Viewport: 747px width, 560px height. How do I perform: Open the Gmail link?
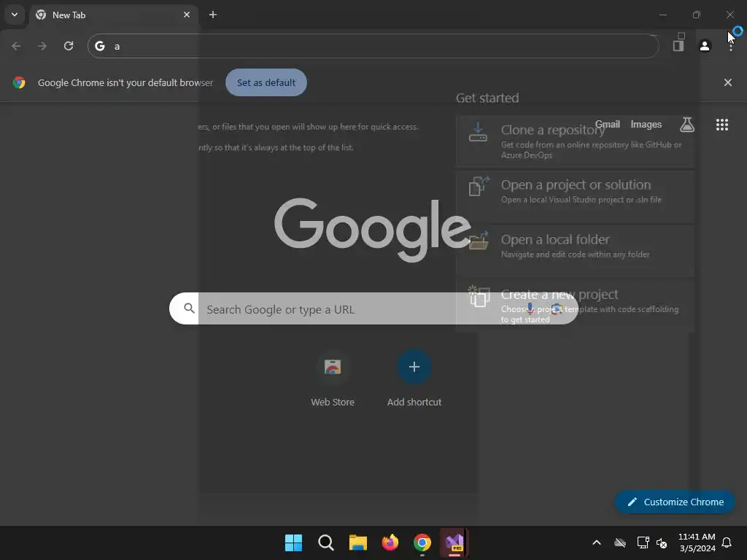tap(608, 124)
